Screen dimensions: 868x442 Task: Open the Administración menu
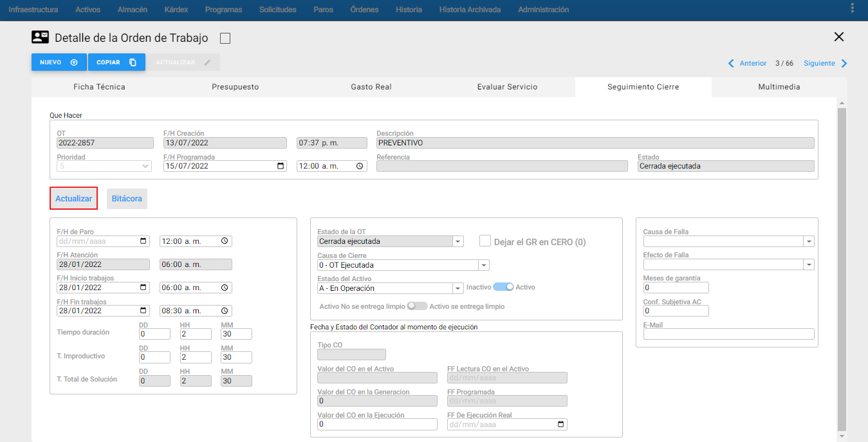(544, 10)
